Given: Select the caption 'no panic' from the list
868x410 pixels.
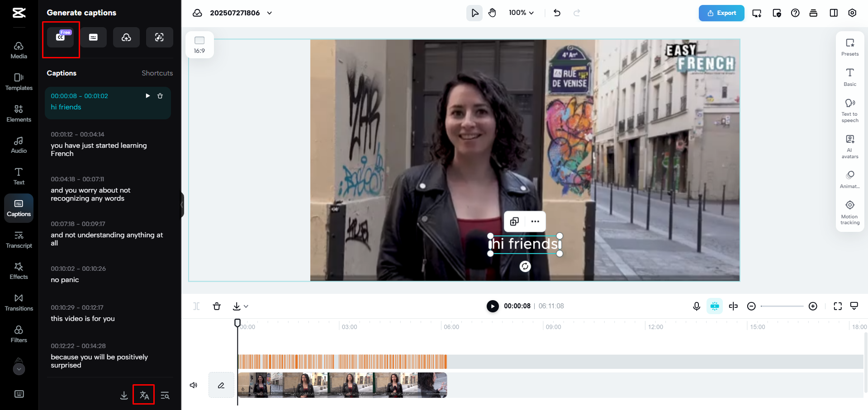Looking at the screenshot, I should point(109,275).
